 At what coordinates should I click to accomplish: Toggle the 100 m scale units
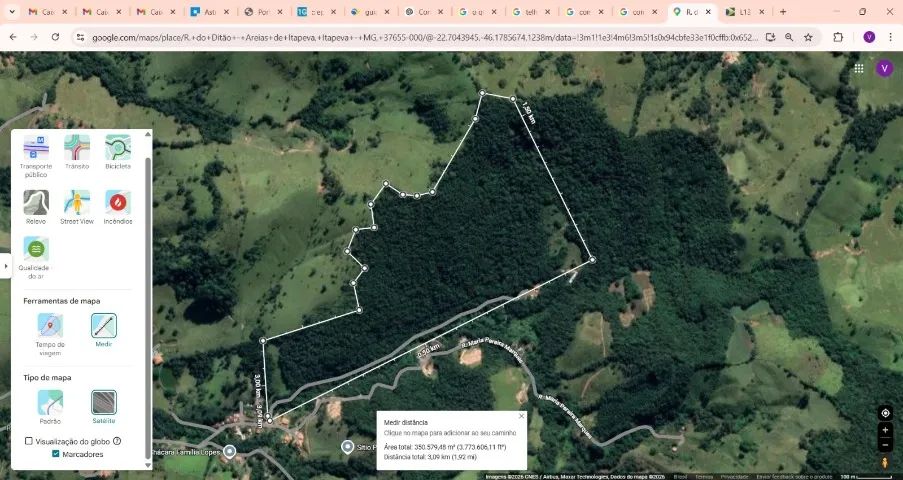[866, 477]
